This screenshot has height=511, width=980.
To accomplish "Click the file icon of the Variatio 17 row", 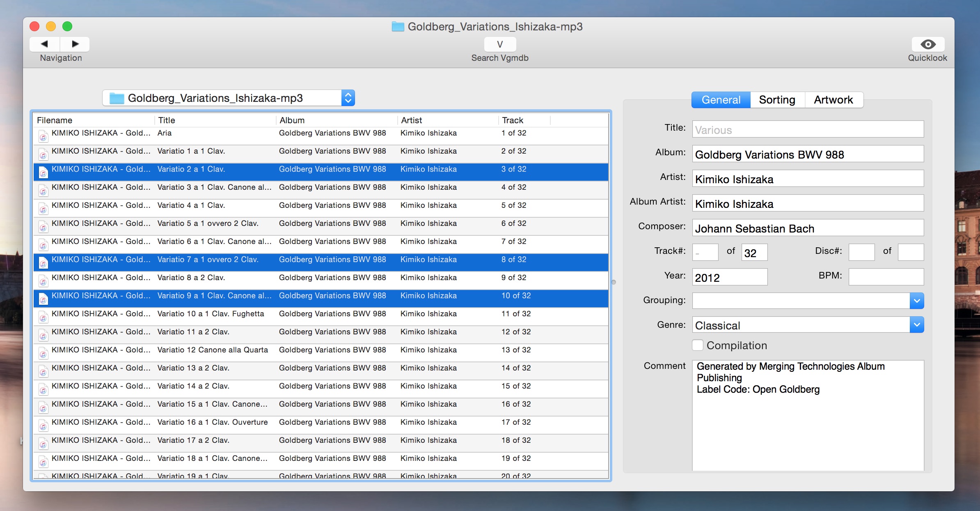I will pyautogui.click(x=43, y=443).
